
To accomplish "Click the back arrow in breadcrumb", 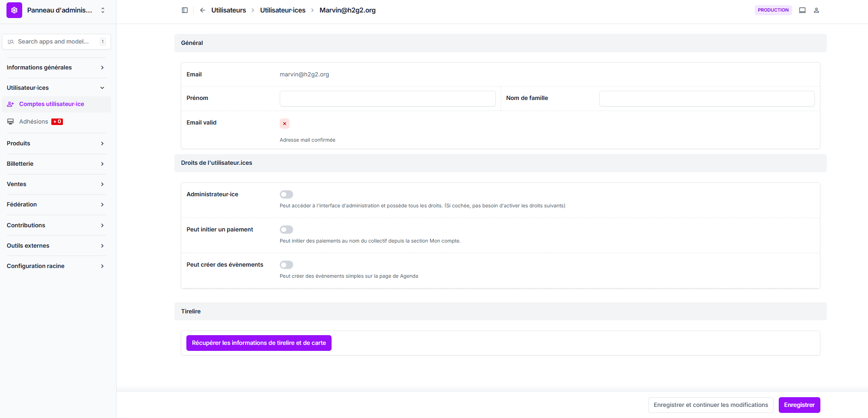I will [x=203, y=10].
